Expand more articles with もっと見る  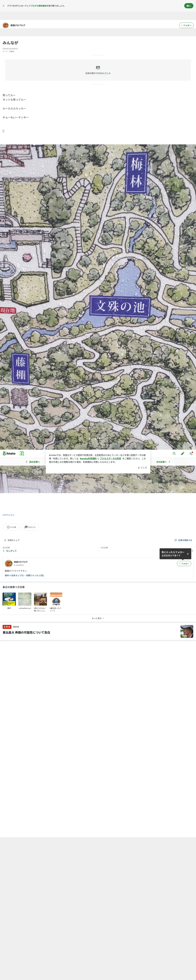(98, 618)
